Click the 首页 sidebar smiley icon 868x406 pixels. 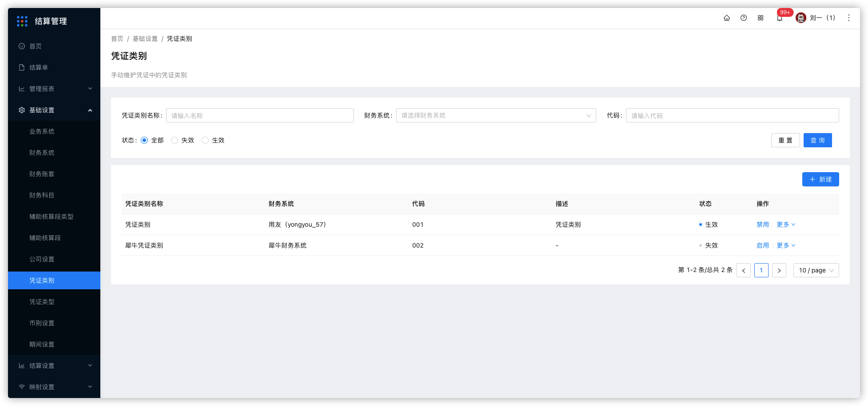(x=22, y=46)
